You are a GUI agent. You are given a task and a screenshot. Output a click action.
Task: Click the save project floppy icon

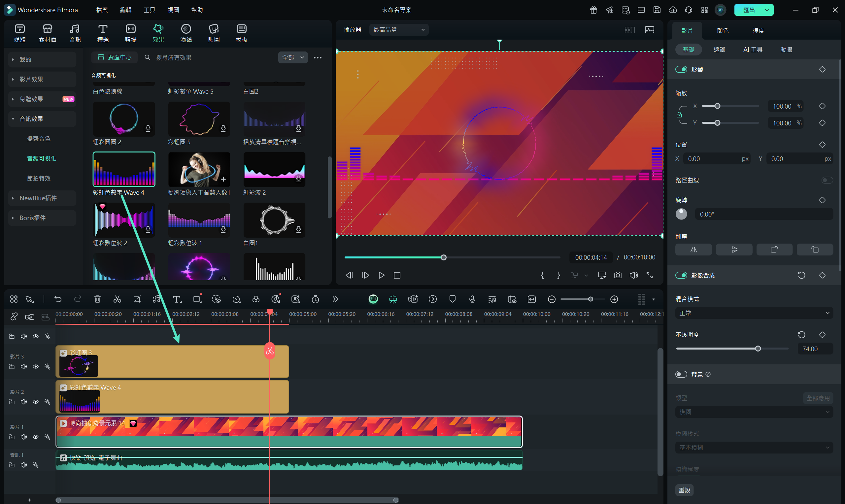[657, 10]
